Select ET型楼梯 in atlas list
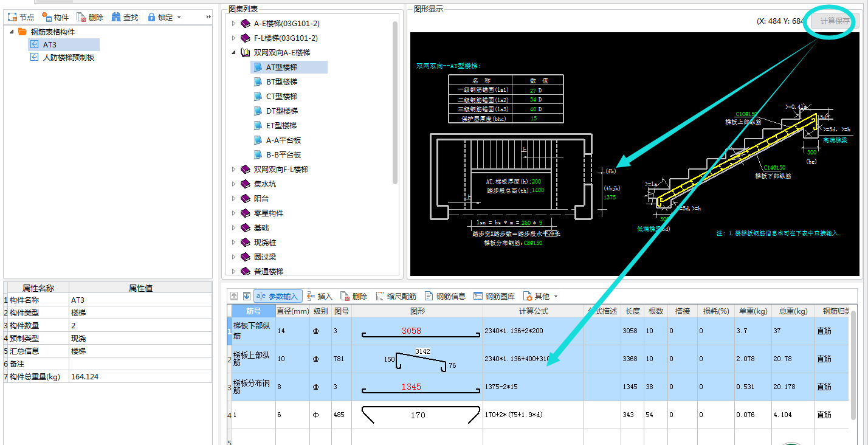Viewport: 868px width, 445px height. [x=281, y=126]
